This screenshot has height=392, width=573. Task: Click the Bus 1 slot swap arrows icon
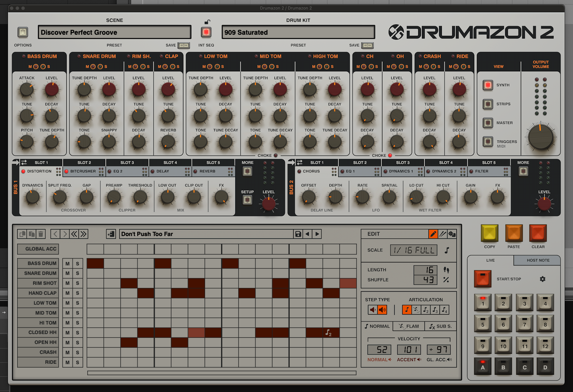pyautogui.click(x=24, y=162)
